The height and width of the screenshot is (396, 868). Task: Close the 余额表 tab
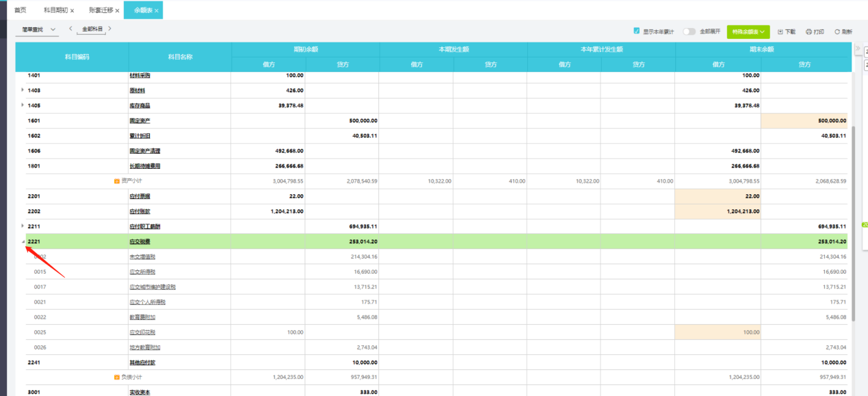point(157,11)
